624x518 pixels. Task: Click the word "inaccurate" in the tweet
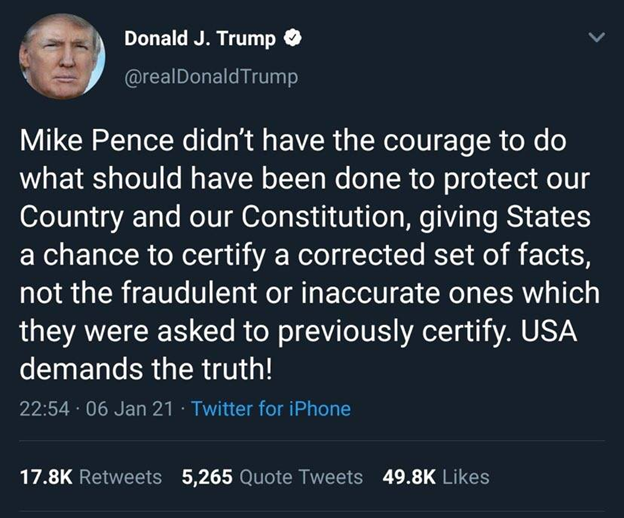click(371, 293)
